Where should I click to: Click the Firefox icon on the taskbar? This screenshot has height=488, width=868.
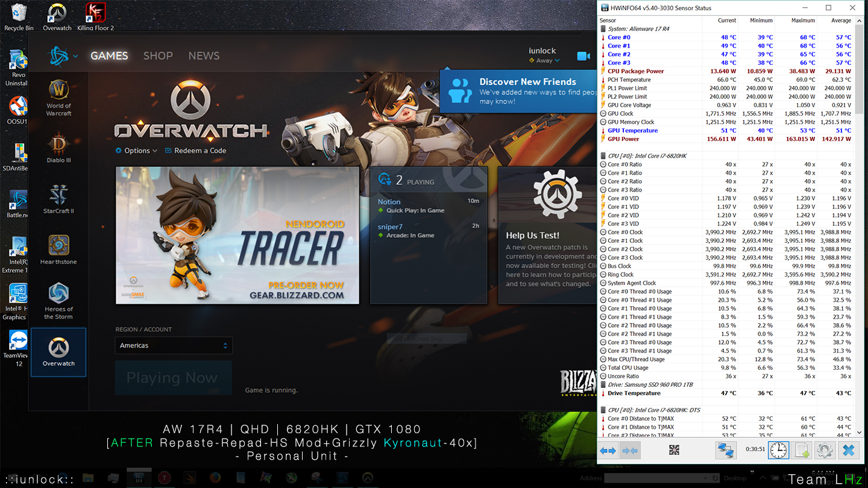pyautogui.click(x=215, y=478)
